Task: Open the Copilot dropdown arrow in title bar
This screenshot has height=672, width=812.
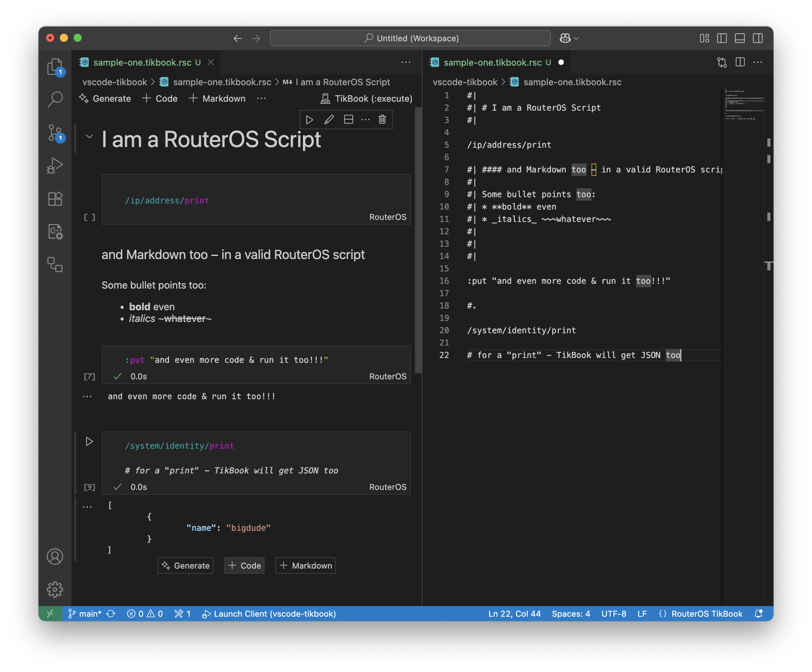Action: (576, 38)
